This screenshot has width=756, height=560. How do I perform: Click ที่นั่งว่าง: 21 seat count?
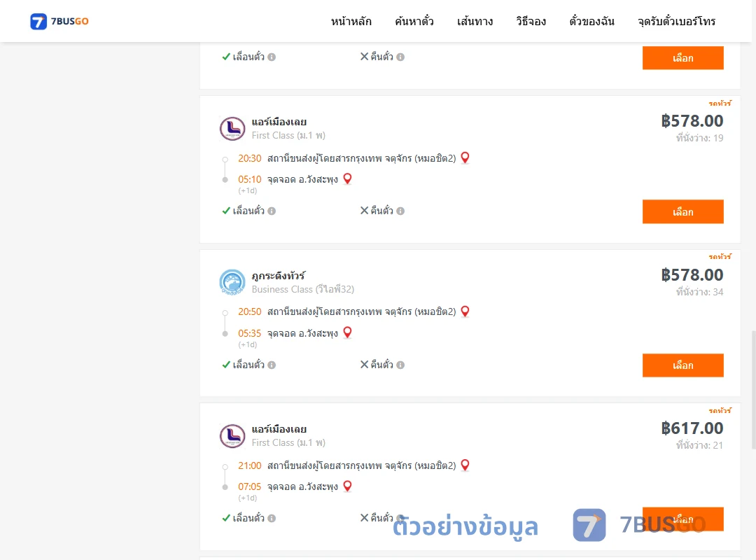[x=699, y=445]
